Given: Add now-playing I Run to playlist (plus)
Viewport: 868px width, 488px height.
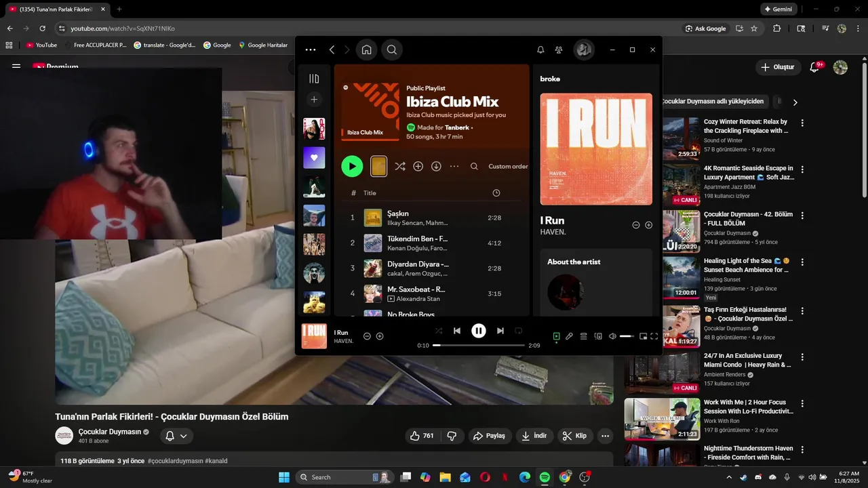Looking at the screenshot, I should coord(380,336).
